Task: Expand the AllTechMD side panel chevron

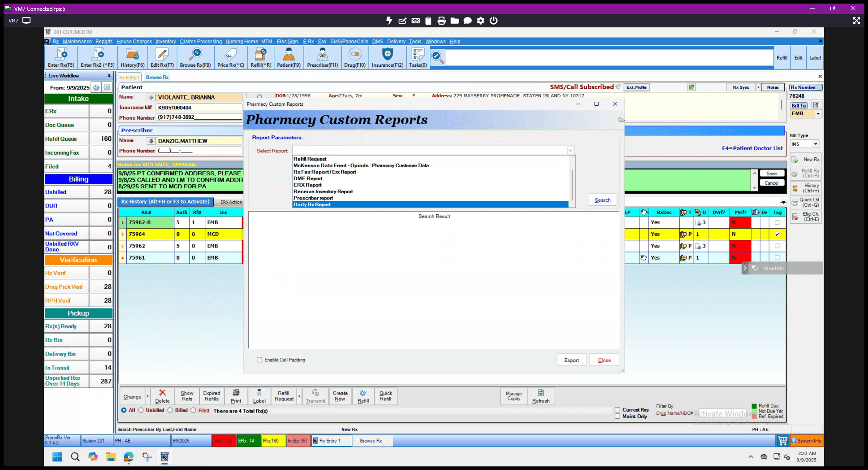Action: [x=745, y=268]
